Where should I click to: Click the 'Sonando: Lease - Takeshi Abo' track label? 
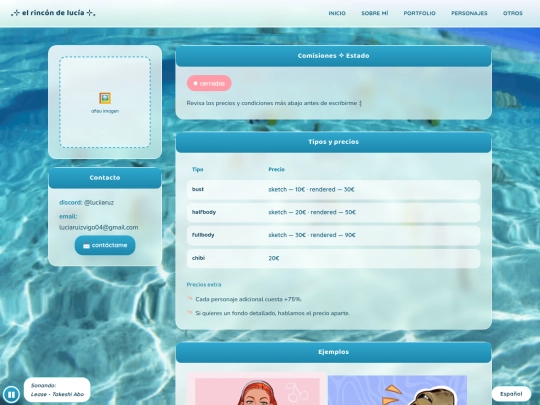(57, 390)
